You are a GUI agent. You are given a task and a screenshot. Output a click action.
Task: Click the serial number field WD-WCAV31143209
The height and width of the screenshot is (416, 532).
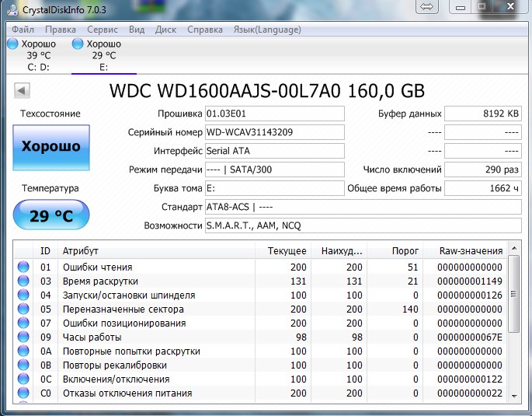click(x=275, y=132)
